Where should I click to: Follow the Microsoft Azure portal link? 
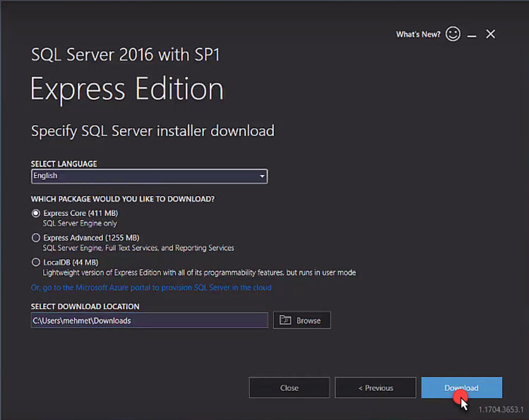pos(151,287)
